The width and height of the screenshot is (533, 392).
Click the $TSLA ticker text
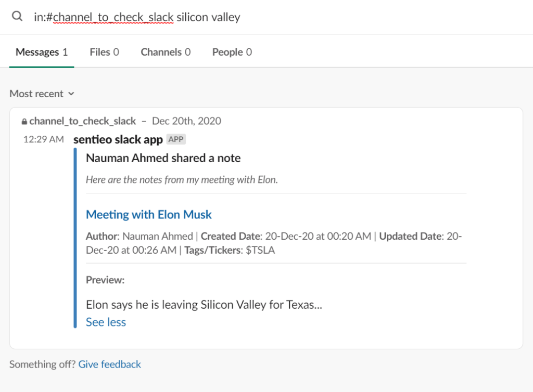coord(260,250)
